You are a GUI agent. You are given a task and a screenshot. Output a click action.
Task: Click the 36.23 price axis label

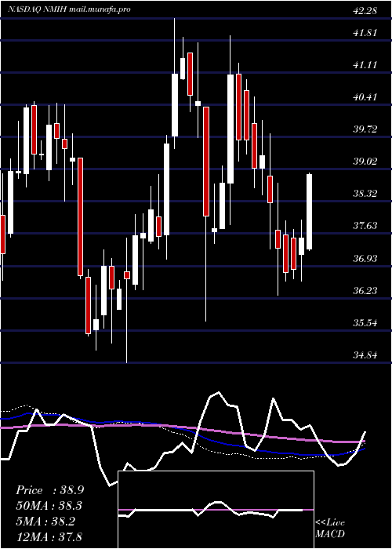365,291
